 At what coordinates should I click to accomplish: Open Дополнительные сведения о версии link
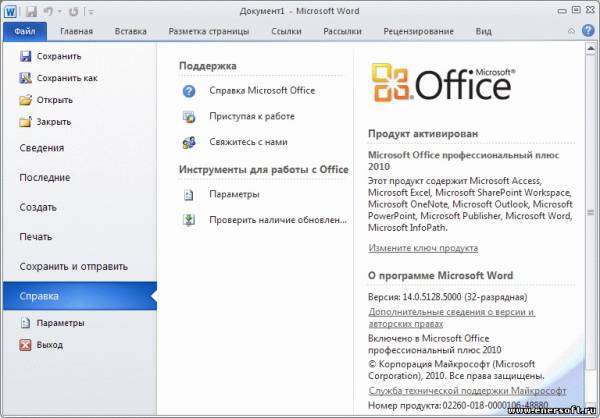[x=452, y=318]
